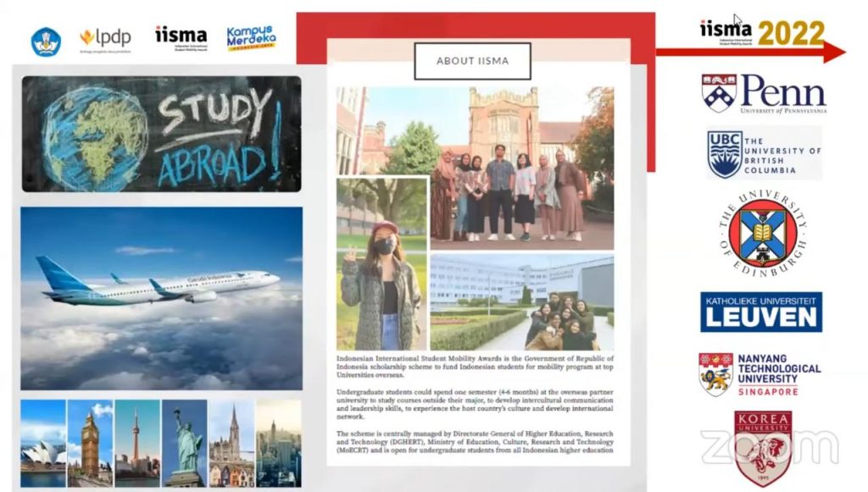Select the masked student peace-sign photo

click(x=382, y=263)
